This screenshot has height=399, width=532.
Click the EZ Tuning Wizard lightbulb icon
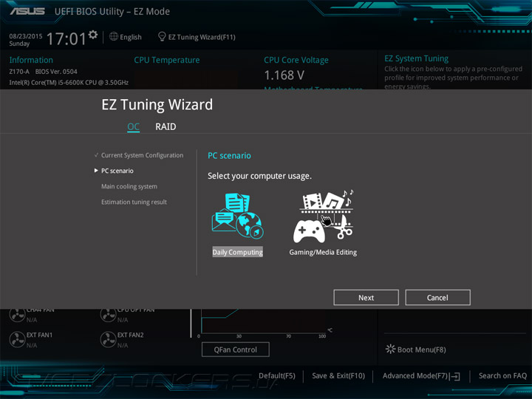162,36
